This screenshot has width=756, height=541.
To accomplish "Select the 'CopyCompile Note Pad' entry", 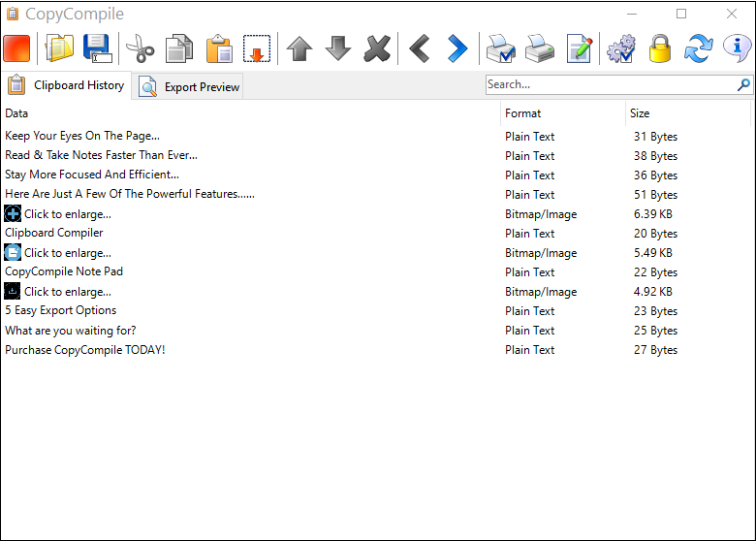I will coord(376,271).
